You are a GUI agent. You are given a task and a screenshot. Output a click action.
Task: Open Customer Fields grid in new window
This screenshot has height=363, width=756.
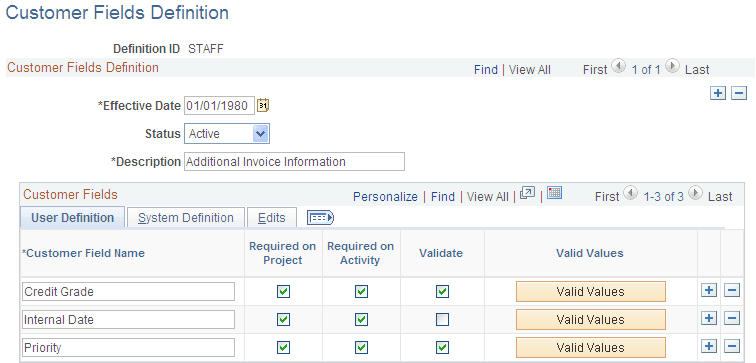[528, 193]
